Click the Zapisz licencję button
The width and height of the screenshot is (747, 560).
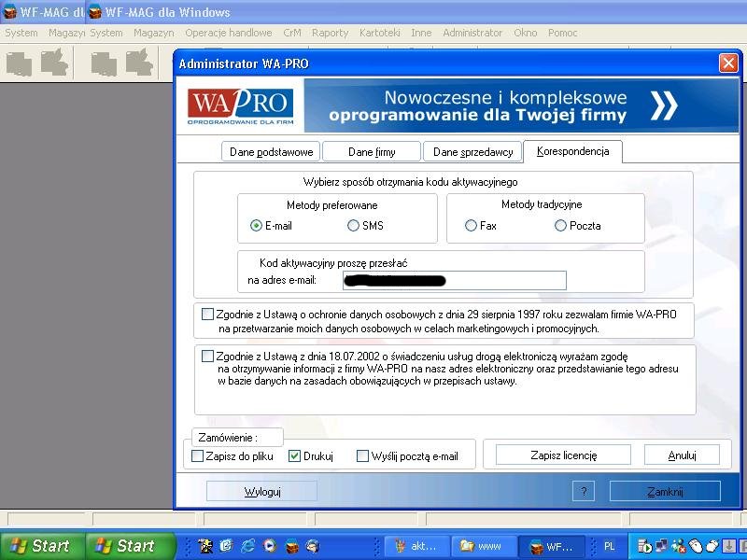564,455
